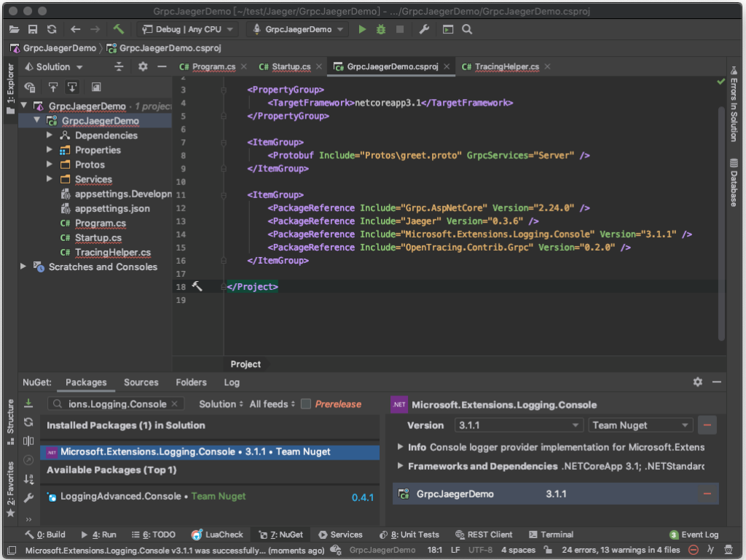Click the collapse all icon in Solution header
Image resolution: width=746 pixels, height=560 pixels.
[x=119, y=67]
